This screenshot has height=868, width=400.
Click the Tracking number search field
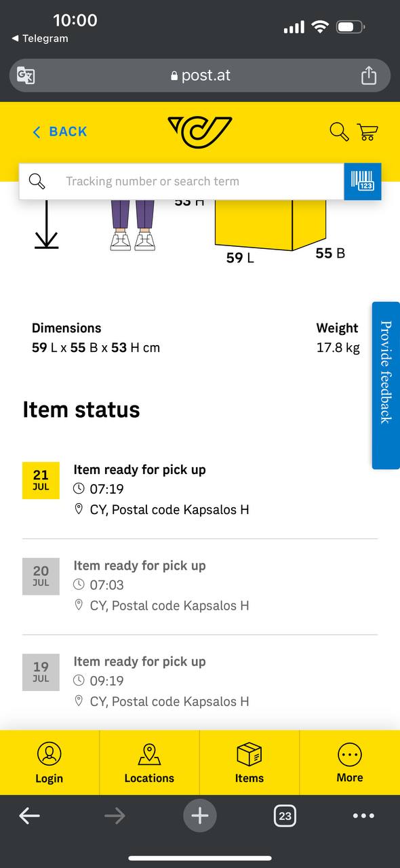coord(182,182)
